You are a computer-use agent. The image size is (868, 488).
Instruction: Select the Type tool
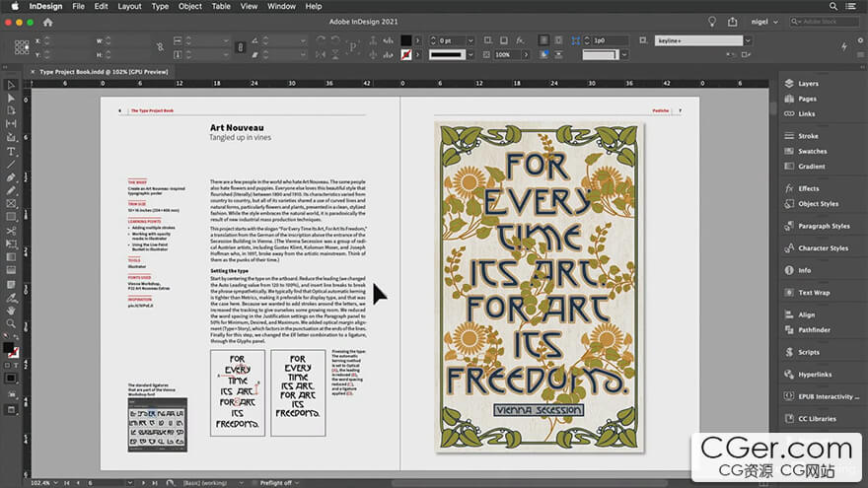[11, 151]
